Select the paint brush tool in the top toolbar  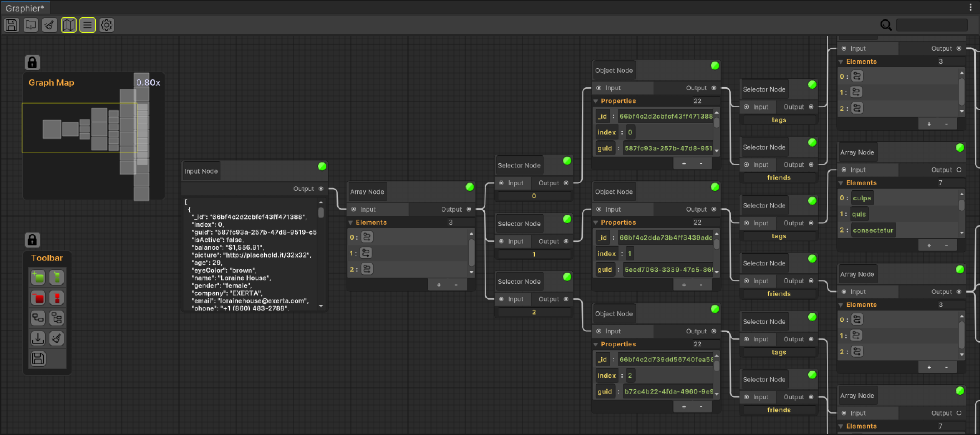[49, 25]
